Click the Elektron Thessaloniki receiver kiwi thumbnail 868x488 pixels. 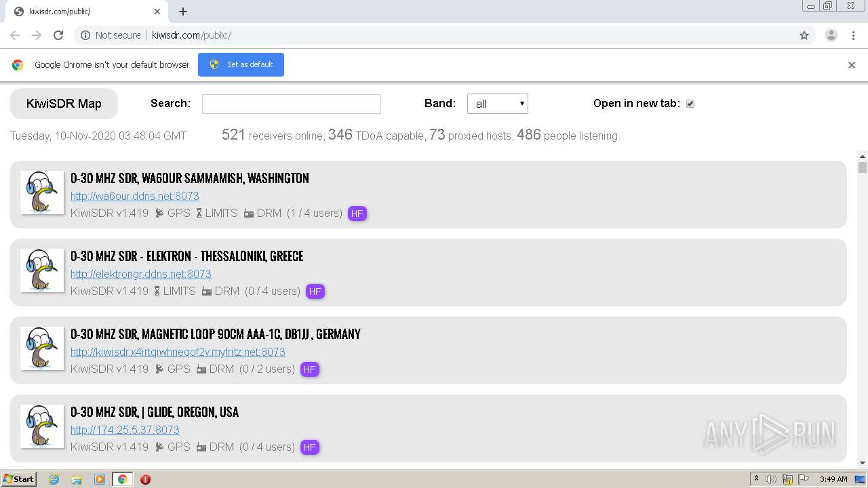point(42,270)
